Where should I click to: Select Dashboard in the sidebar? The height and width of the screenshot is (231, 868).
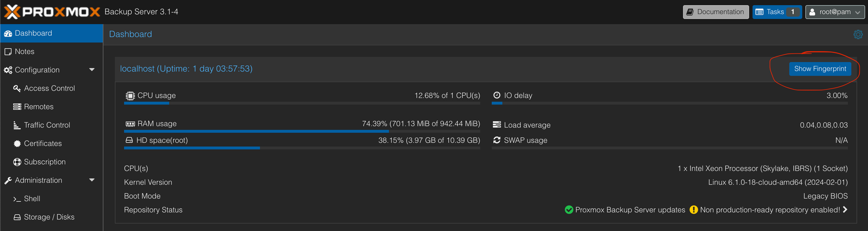click(x=52, y=33)
